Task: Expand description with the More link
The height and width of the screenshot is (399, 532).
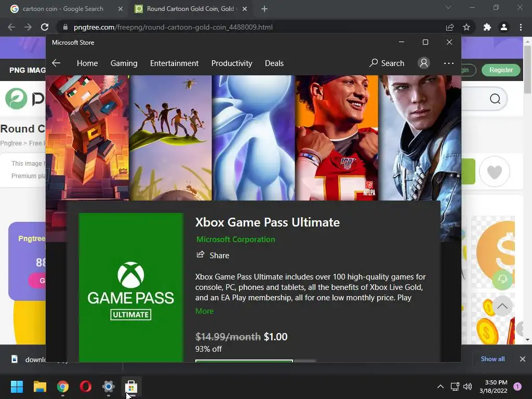Action: [204, 311]
